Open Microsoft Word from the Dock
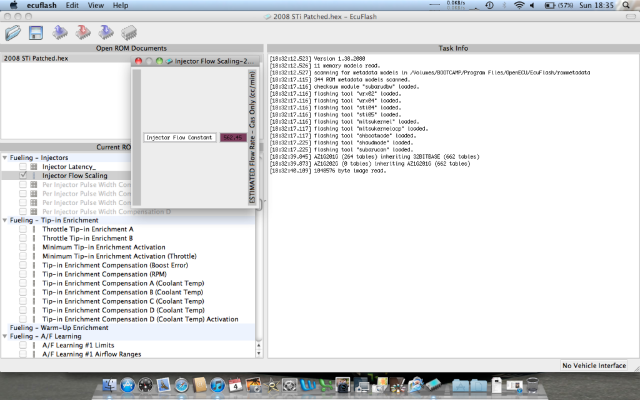 pos(308,385)
